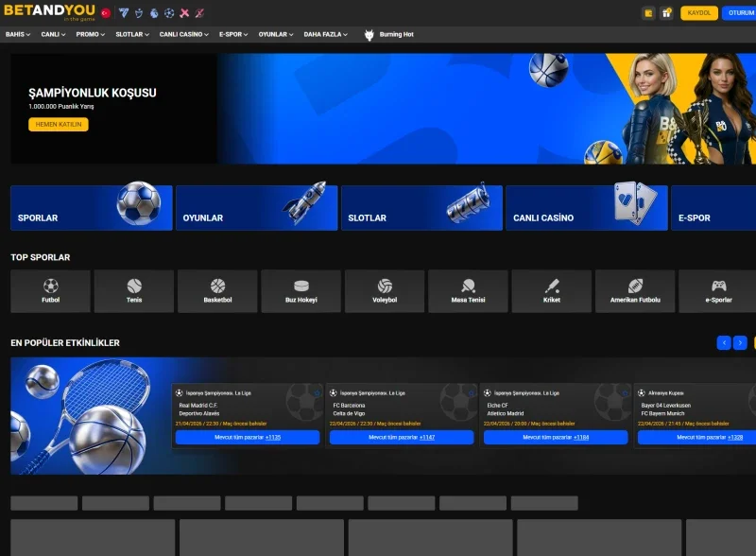756x556 pixels.
Task: Click Real Madrid C.F. team name
Action: (x=198, y=406)
